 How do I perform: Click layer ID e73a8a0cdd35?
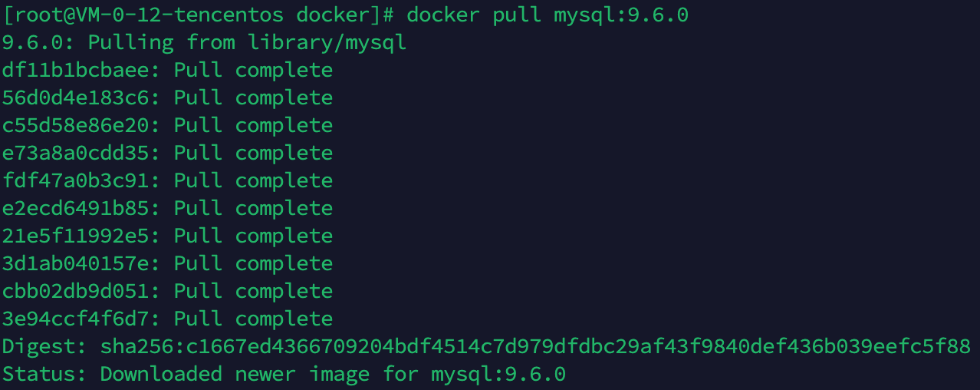click(77, 153)
